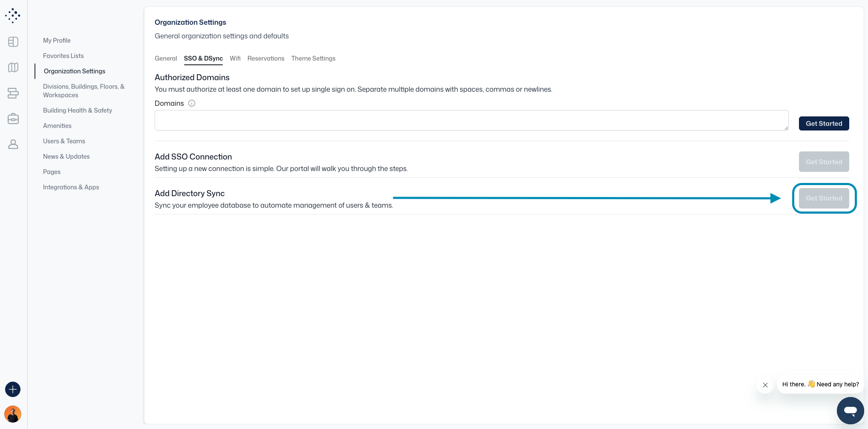
Task: Open the Theme Settings tab
Action: pos(313,58)
